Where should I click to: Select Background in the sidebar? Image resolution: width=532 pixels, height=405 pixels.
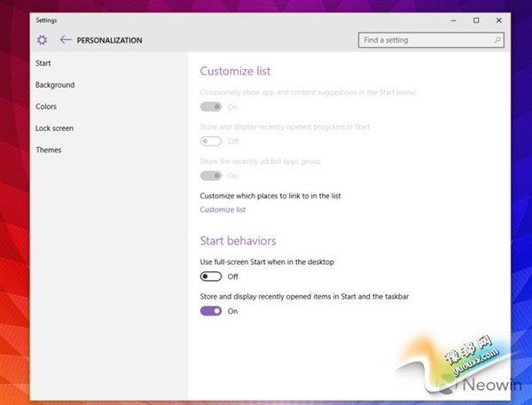pyautogui.click(x=55, y=85)
